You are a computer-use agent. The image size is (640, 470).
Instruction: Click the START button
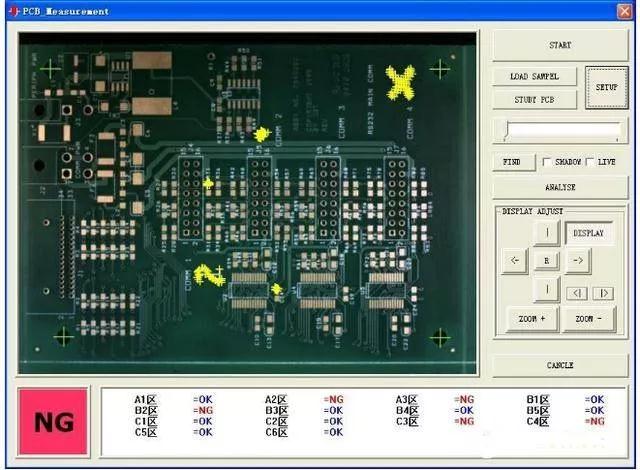coord(560,45)
